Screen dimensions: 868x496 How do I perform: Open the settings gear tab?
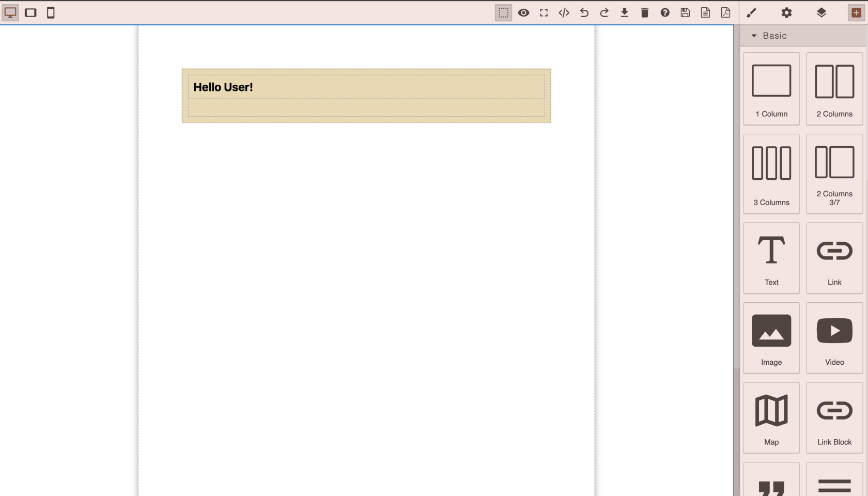[786, 12]
